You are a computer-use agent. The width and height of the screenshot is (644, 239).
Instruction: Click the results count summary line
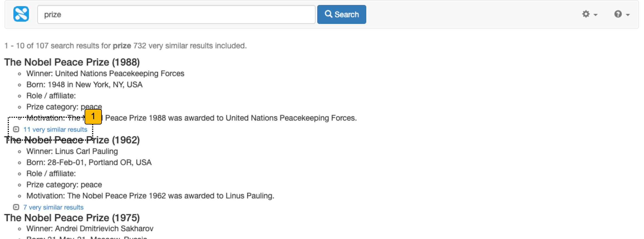click(125, 46)
